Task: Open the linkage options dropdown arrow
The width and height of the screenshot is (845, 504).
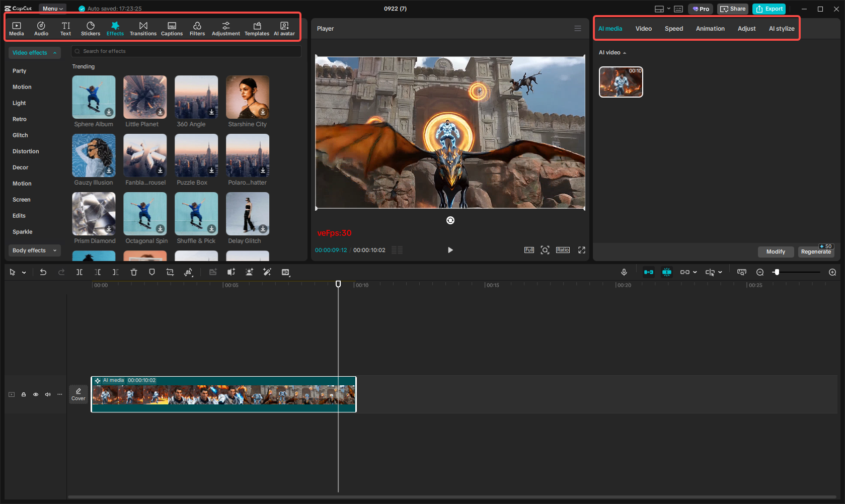Action: 695,272
